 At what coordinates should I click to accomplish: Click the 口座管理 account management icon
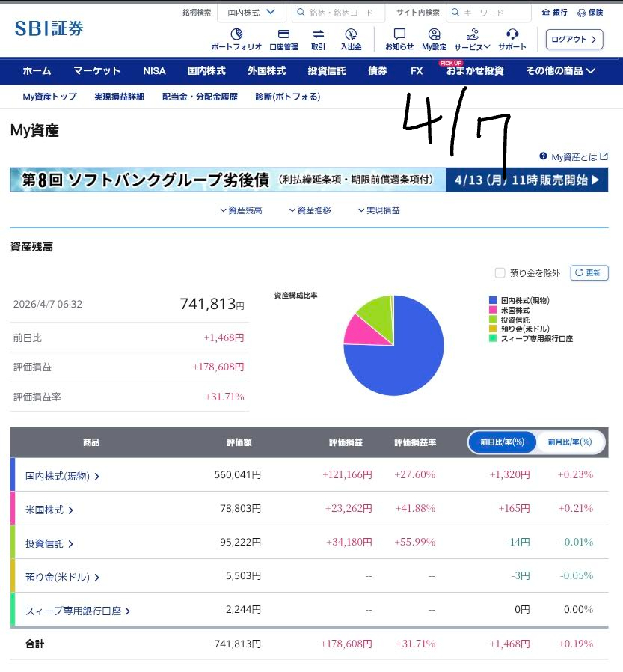coord(283,34)
